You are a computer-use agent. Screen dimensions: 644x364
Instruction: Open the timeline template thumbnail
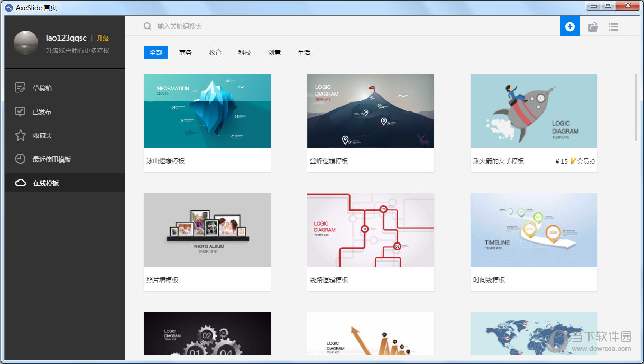[x=534, y=230]
